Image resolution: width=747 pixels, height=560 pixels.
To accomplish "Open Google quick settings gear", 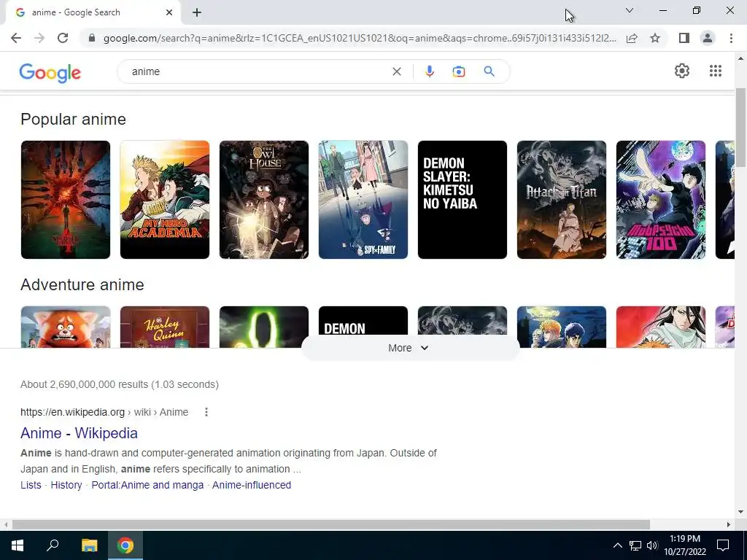I will (x=682, y=71).
